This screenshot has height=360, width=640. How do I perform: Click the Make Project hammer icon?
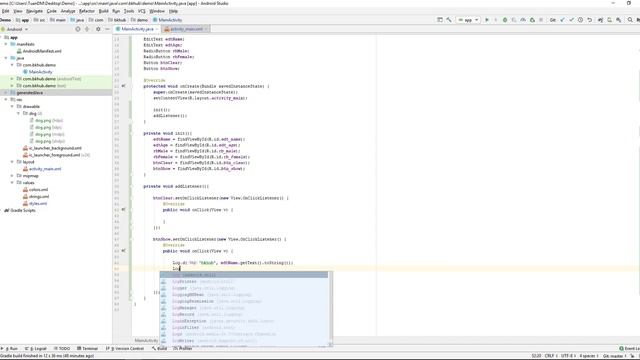point(449,20)
